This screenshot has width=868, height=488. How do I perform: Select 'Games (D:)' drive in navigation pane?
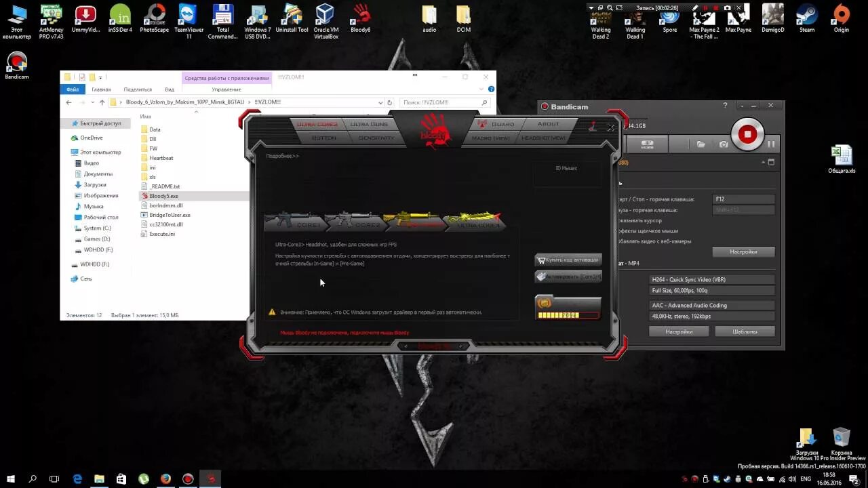pyautogui.click(x=92, y=239)
